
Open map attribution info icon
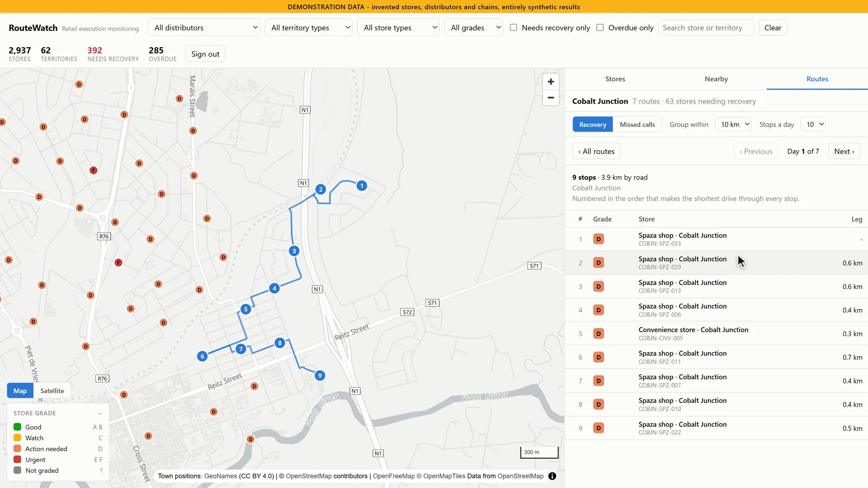tap(552, 476)
